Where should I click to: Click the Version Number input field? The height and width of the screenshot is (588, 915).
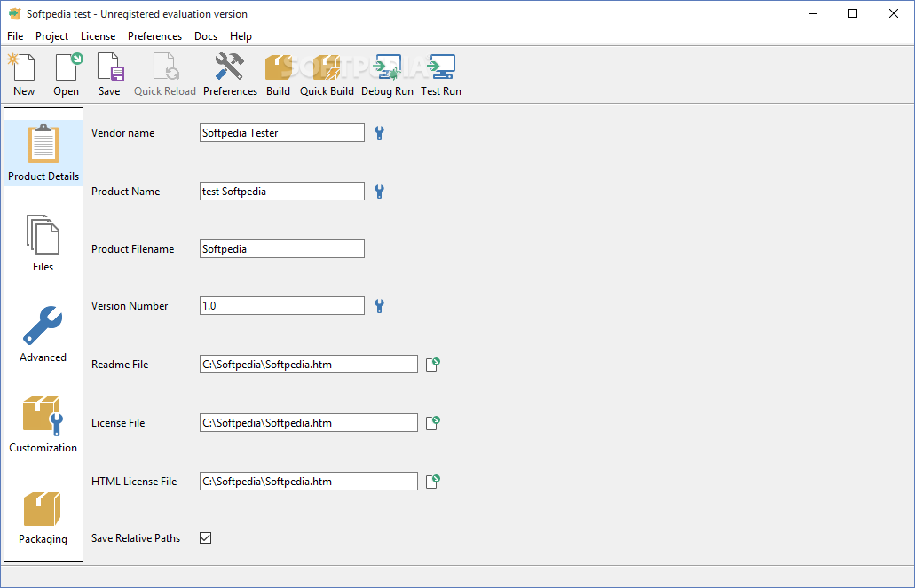click(282, 306)
